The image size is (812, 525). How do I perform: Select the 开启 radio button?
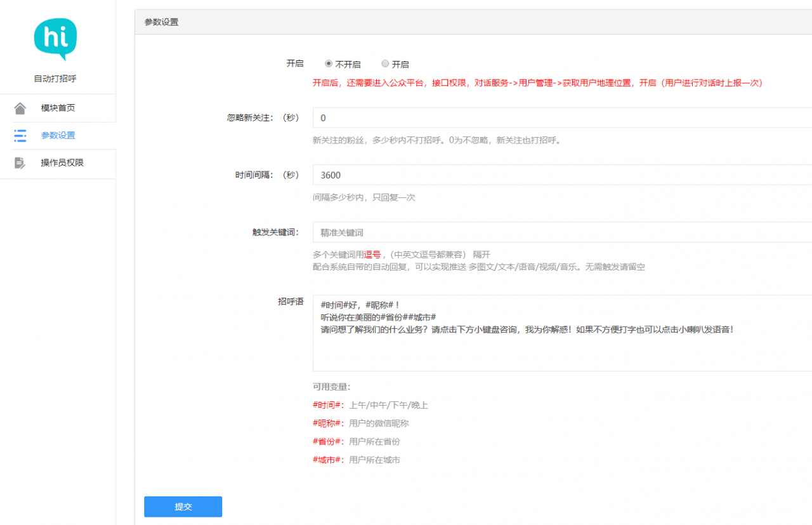[x=385, y=63]
